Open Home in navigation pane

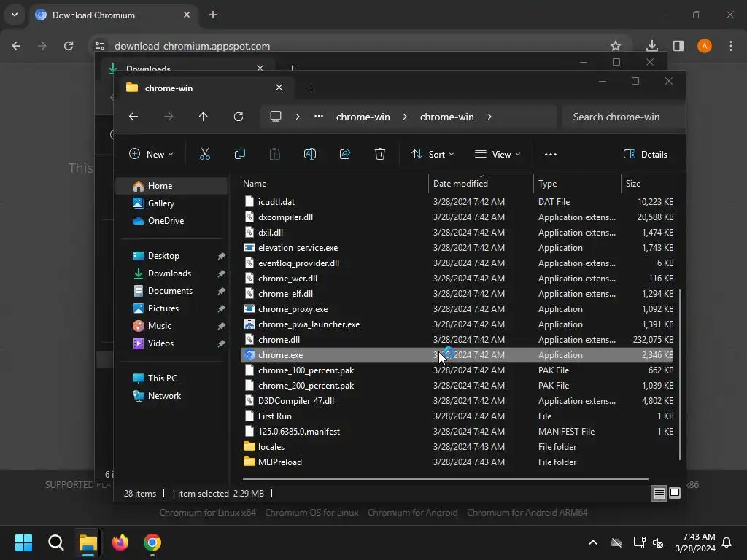[x=171, y=186]
